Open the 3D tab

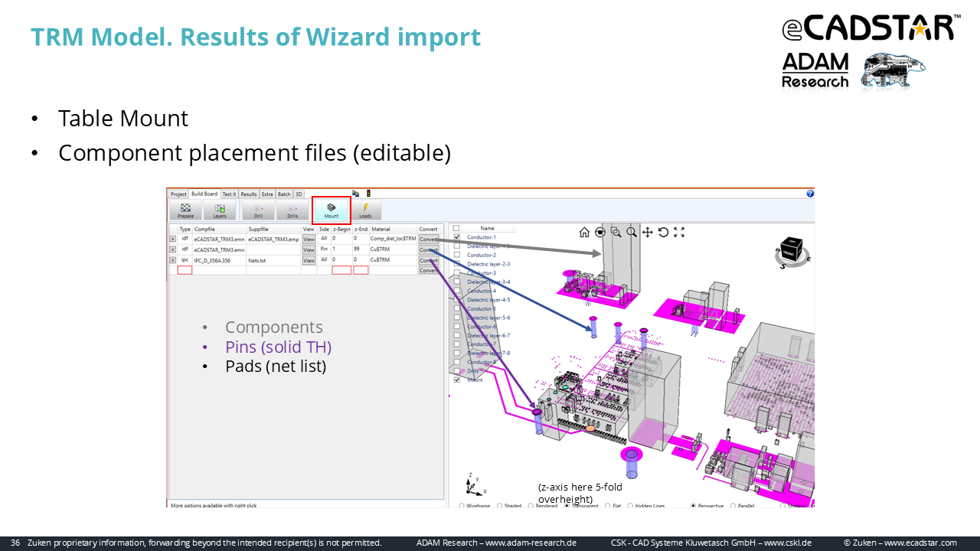pyautogui.click(x=299, y=194)
